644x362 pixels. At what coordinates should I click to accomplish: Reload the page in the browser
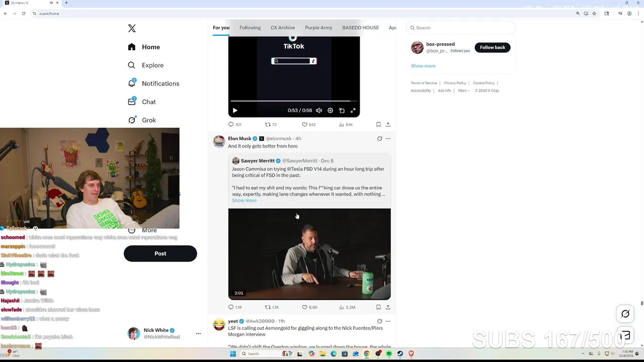pos(24,14)
